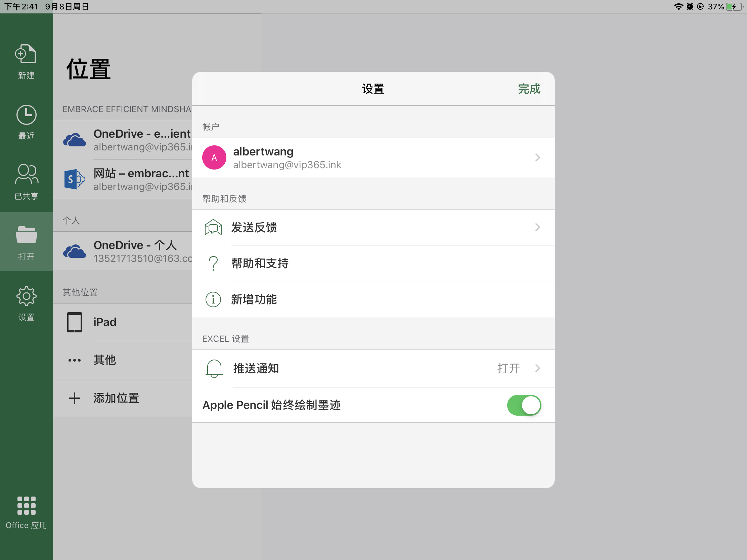Tap the SharePoint site icon
Viewport: 747px width, 560px height.
[74, 179]
